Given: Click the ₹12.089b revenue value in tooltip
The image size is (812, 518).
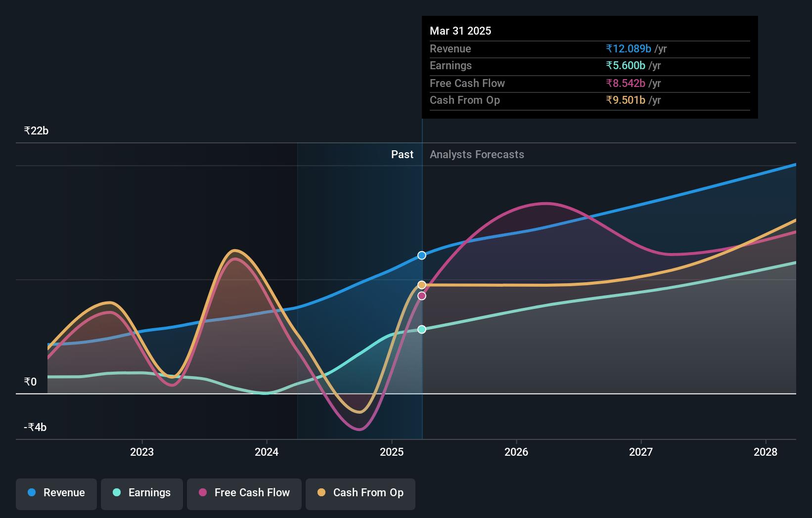Looking at the screenshot, I should click(629, 48).
